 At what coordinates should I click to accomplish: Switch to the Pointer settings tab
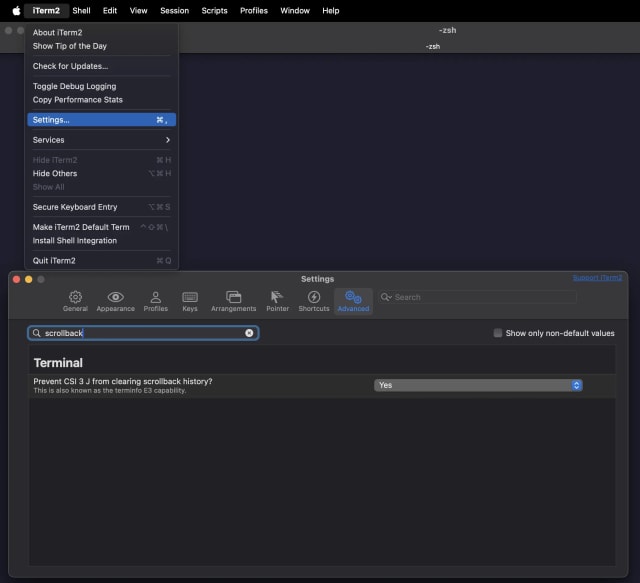tap(278, 301)
